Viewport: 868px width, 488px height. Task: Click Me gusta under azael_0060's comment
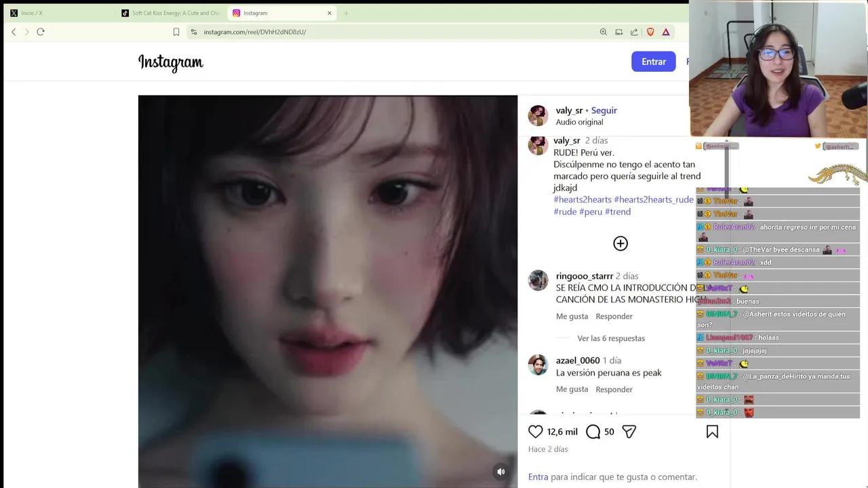572,389
